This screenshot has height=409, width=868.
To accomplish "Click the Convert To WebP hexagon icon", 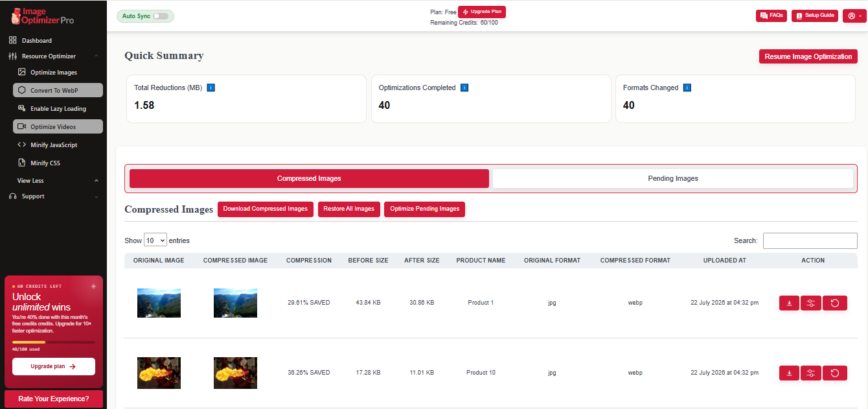I will point(21,90).
